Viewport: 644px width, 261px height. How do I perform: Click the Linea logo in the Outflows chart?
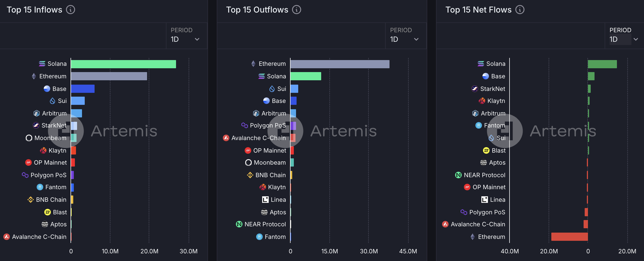[265, 200]
